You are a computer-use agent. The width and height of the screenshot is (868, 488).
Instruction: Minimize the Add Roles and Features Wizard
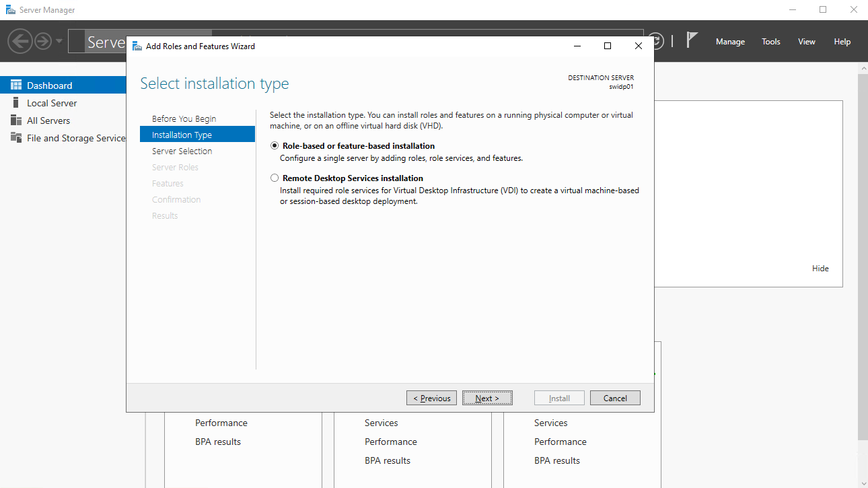point(577,46)
